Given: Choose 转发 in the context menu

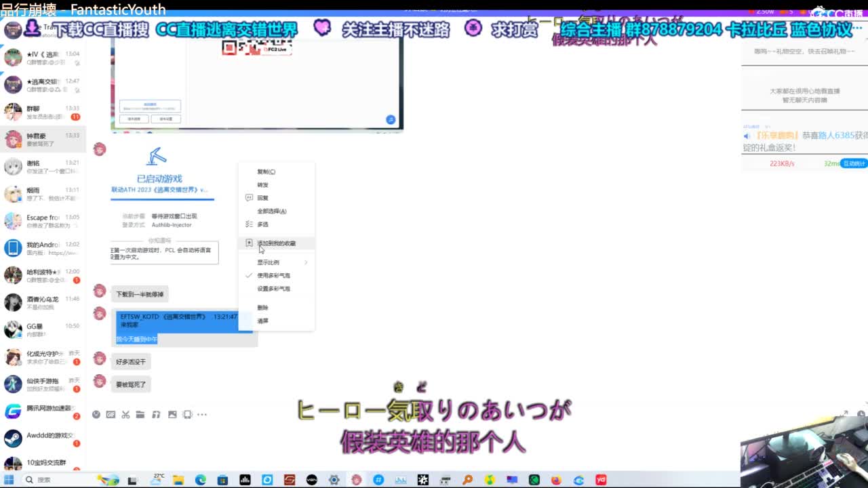Looking at the screenshot, I should [x=277, y=184].
